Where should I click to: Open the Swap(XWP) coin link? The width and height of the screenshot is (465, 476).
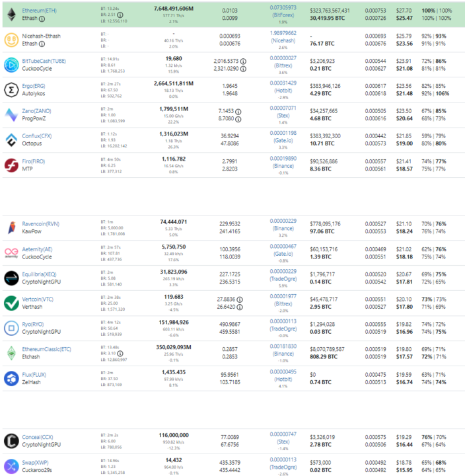pos(35,462)
